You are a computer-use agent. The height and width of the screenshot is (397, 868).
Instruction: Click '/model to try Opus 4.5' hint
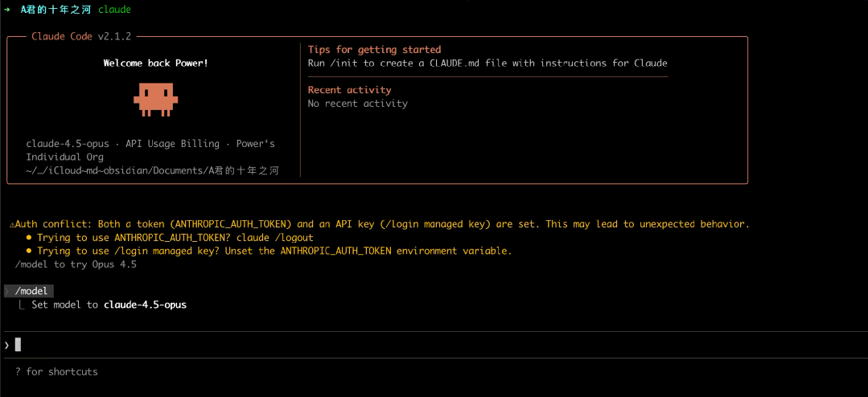tap(76, 264)
